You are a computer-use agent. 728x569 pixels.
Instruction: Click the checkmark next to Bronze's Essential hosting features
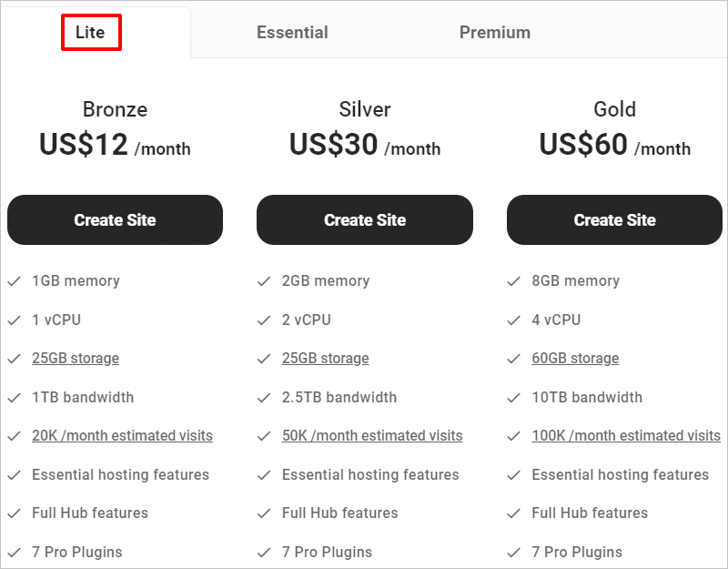15,474
